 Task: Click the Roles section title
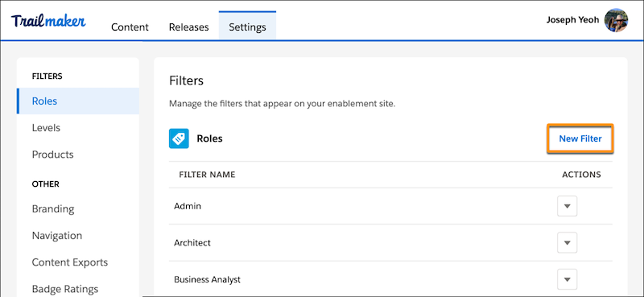coord(209,138)
